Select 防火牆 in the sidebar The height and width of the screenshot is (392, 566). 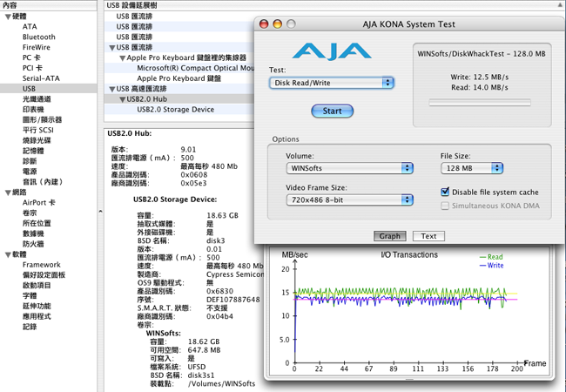(33, 244)
